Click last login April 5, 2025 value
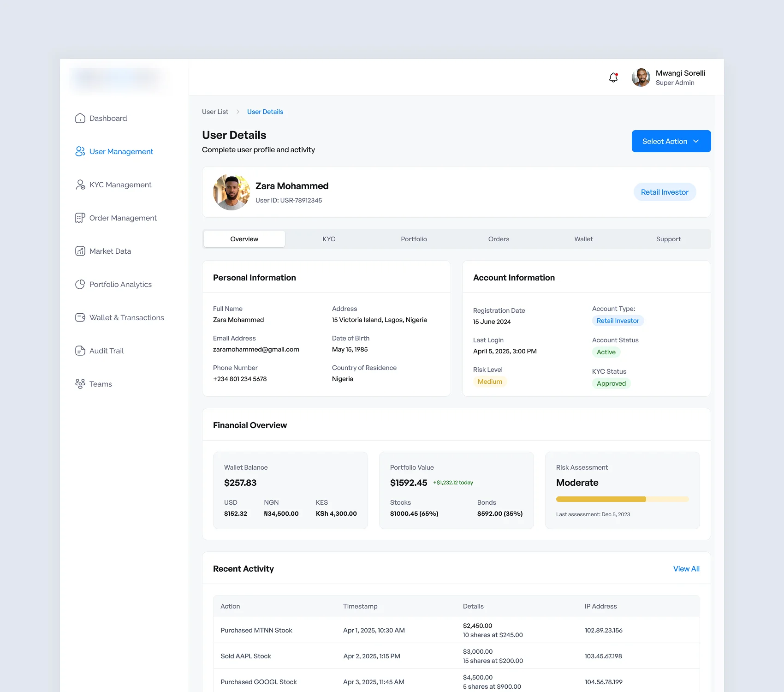Image resolution: width=784 pixels, height=692 pixels. click(505, 351)
